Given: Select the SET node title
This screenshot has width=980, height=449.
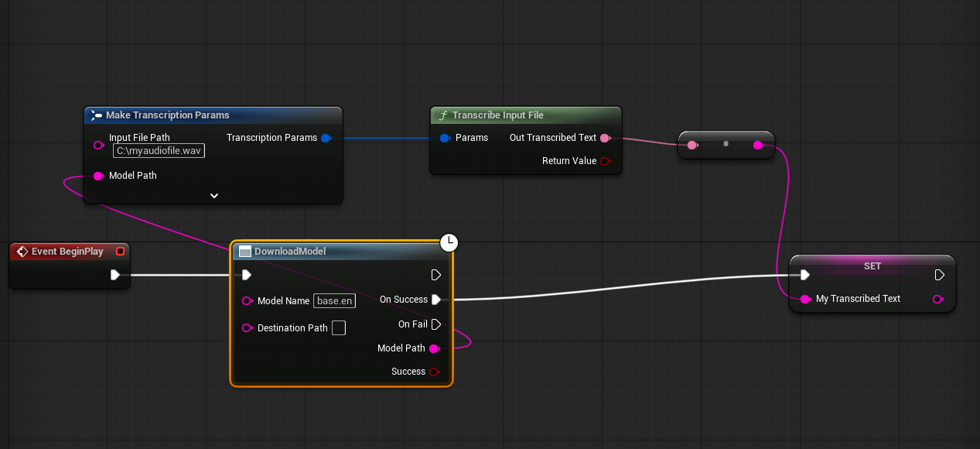Looking at the screenshot, I should 872,266.
